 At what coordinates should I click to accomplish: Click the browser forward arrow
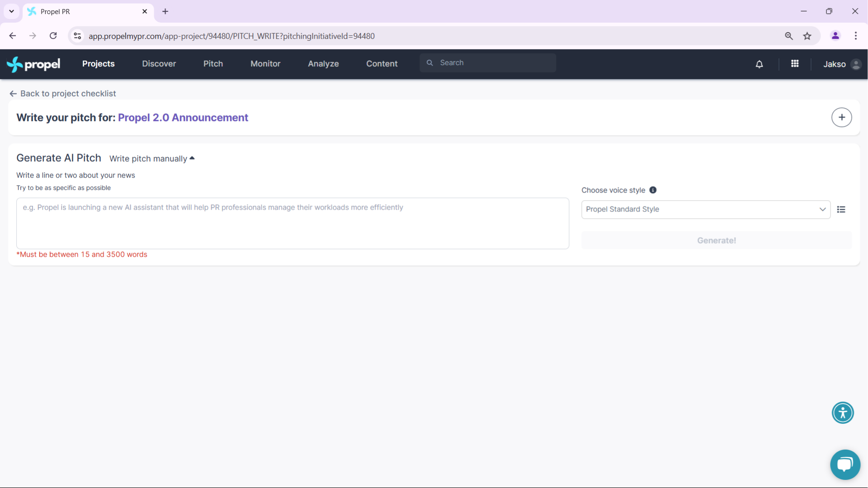(x=33, y=36)
